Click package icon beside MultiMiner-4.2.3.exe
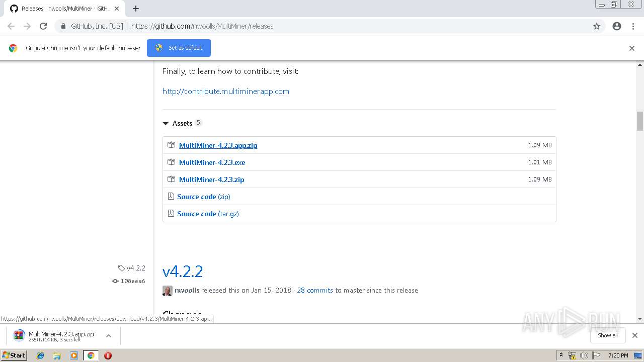This screenshot has height=362, width=644. tap(171, 162)
